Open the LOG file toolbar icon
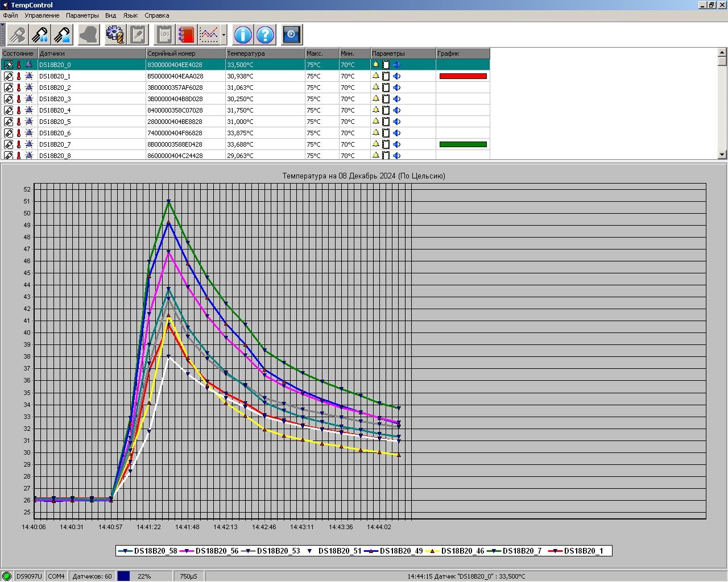 point(164,35)
